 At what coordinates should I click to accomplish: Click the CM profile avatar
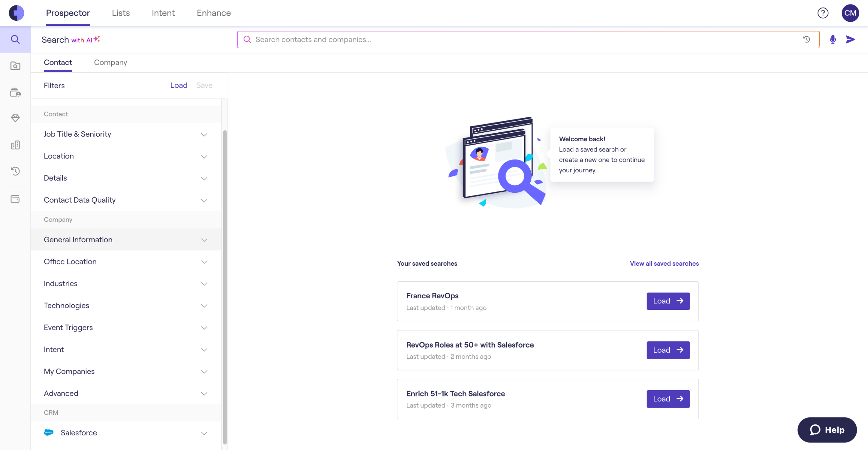[x=850, y=13]
